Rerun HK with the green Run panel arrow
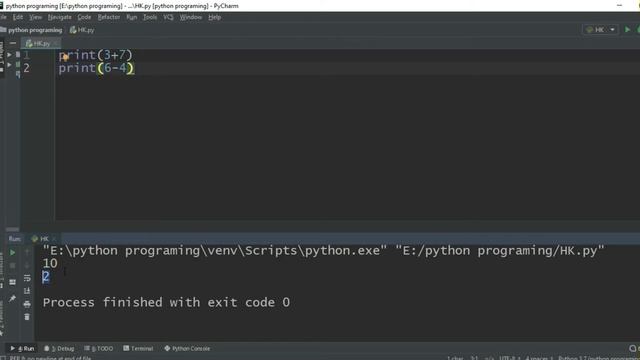 12,253
